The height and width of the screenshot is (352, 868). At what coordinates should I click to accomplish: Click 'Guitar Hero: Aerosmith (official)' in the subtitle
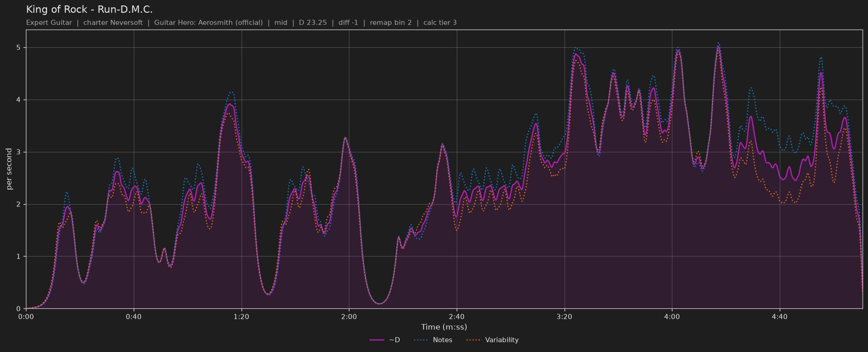point(208,22)
